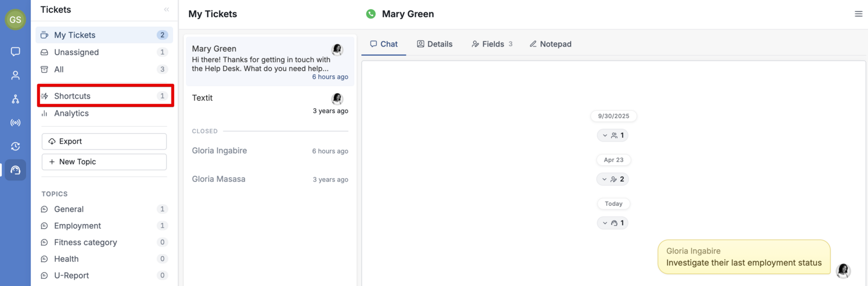
Task: Open hamburger menu at top right
Action: pyautogui.click(x=858, y=14)
